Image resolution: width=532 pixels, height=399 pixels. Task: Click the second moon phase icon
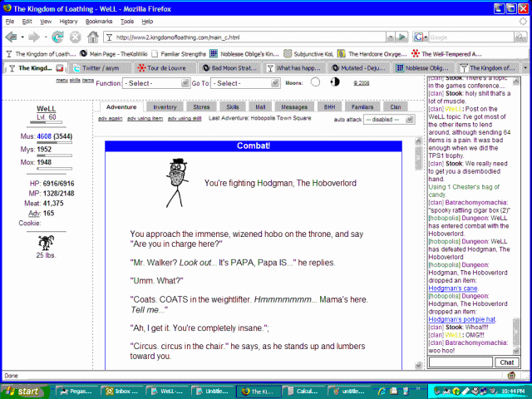pyautogui.click(x=335, y=82)
